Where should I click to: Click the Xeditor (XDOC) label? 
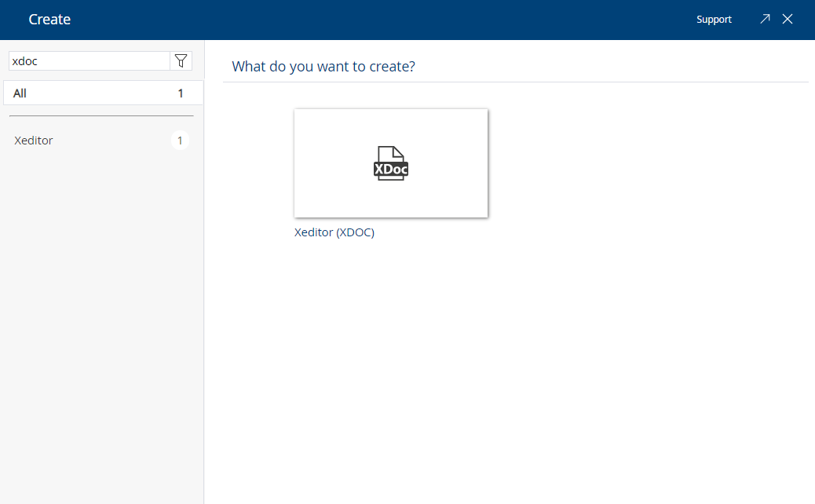pyautogui.click(x=334, y=232)
